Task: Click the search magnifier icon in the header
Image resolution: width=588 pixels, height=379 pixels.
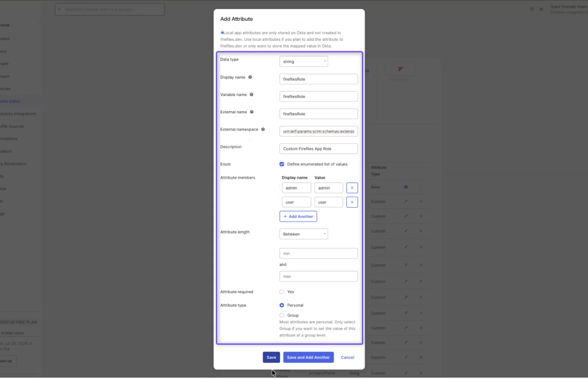Action: [59, 9]
